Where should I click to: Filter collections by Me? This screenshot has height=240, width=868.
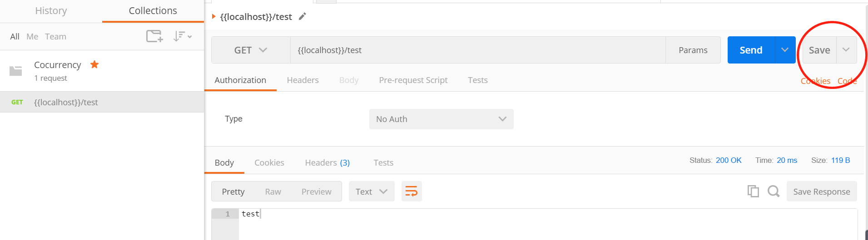(x=32, y=37)
